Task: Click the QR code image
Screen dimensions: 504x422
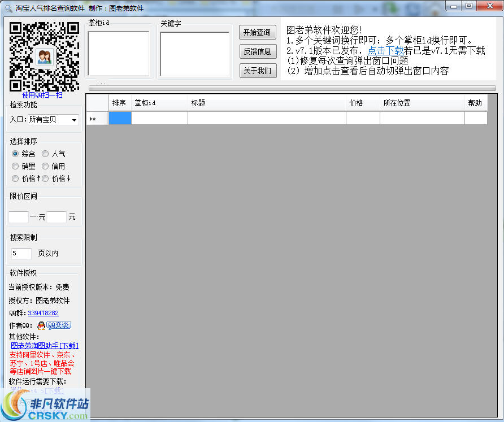Action: pos(45,56)
